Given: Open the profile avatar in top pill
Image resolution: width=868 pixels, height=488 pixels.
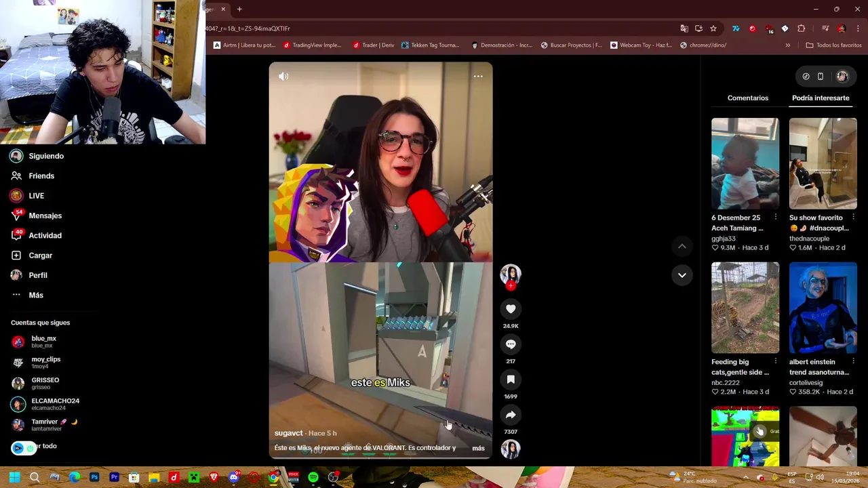Looking at the screenshot, I should (x=842, y=77).
